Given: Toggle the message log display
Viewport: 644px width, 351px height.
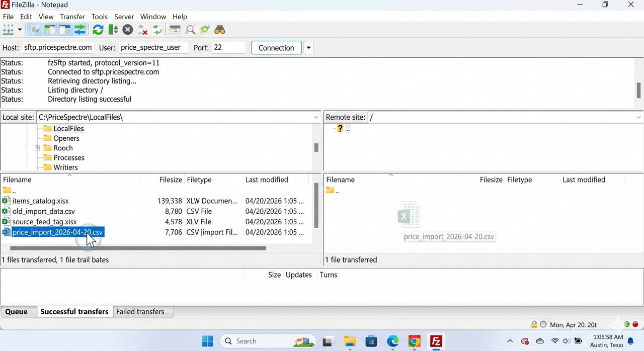Looking at the screenshot, I should (x=34, y=30).
